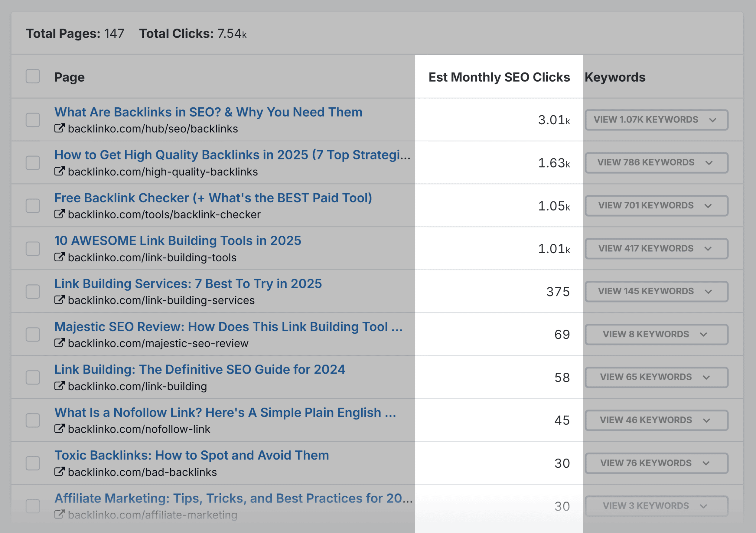Click the backlinko.com/bad-backlinks URL text
Viewport: 756px width, 533px height.
(x=142, y=473)
